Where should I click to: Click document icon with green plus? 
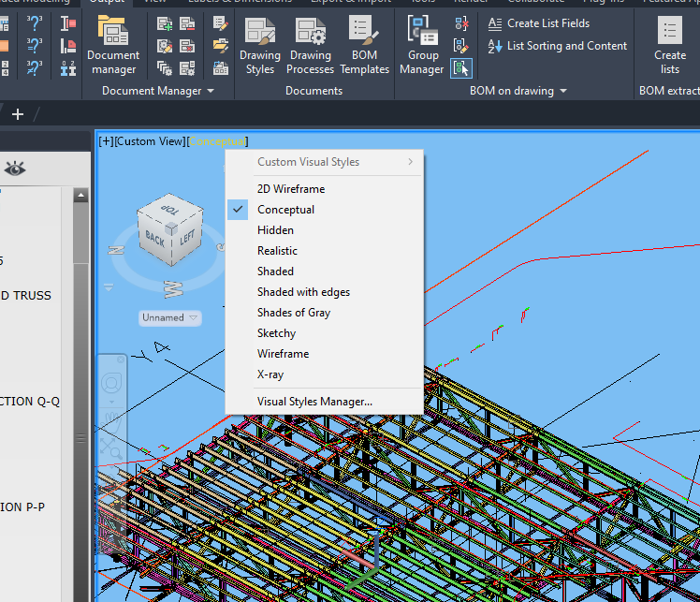tap(165, 23)
